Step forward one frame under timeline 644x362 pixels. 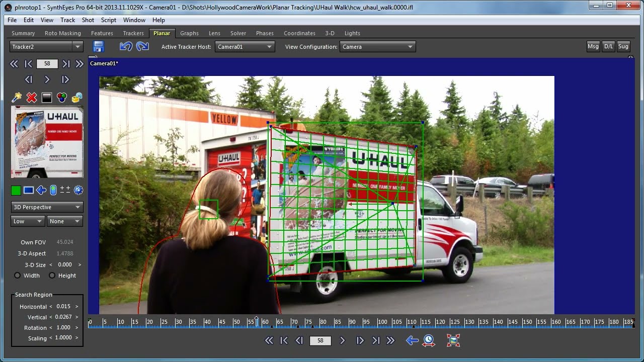coord(360,340)
